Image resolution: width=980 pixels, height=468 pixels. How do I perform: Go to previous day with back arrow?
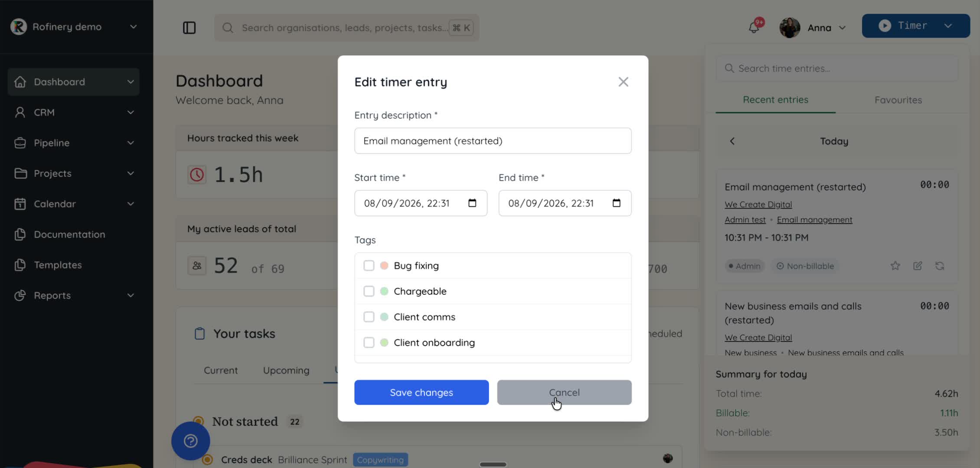pos(732,141)
